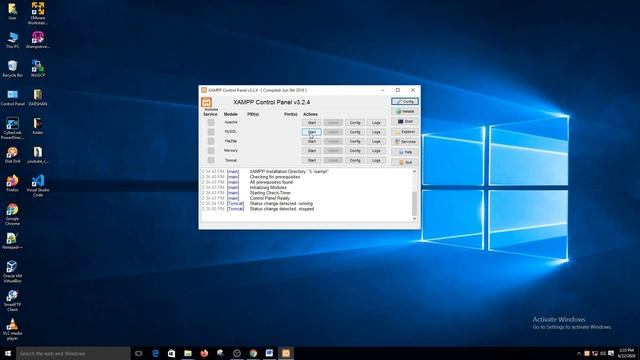The height and width of the screenshot is (360, 640).
Task: Select the This PC desktop icon
Action: (12, 40)
